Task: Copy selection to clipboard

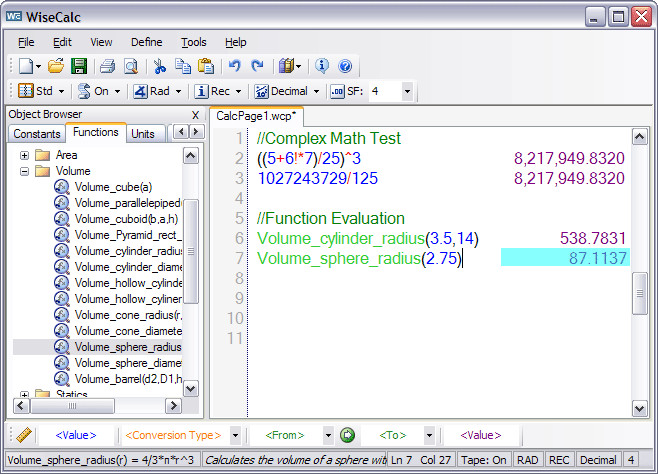Action: click(183, 66)
